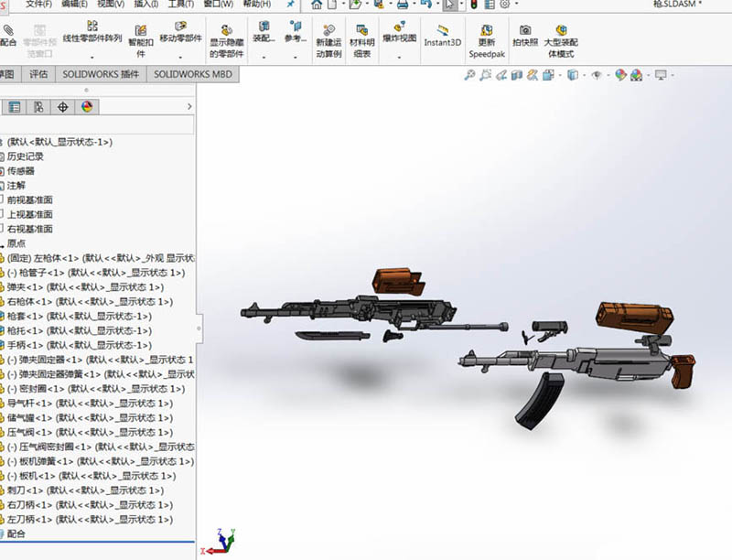Open the 智能扣件 smart fasteners tool
Screen dimensions: 732x560
point(141,41)
